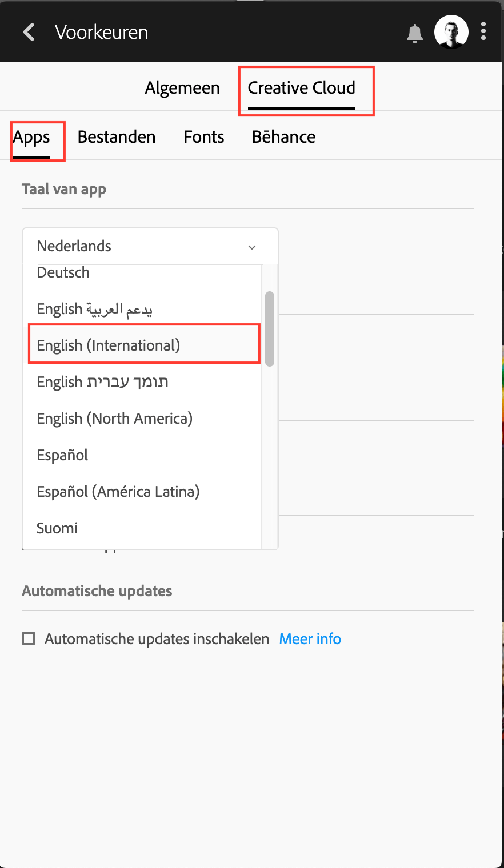Choose Deutsch from the language list

coord(142,272)
